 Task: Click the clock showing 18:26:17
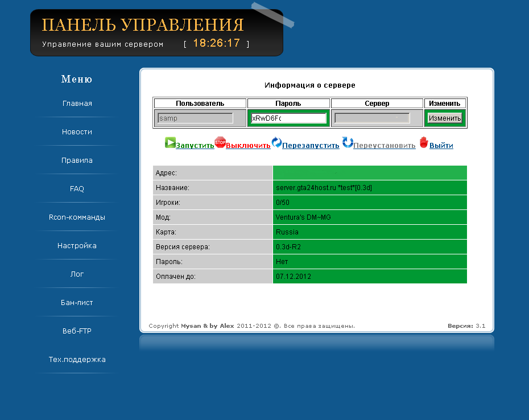tap(216, 43)
